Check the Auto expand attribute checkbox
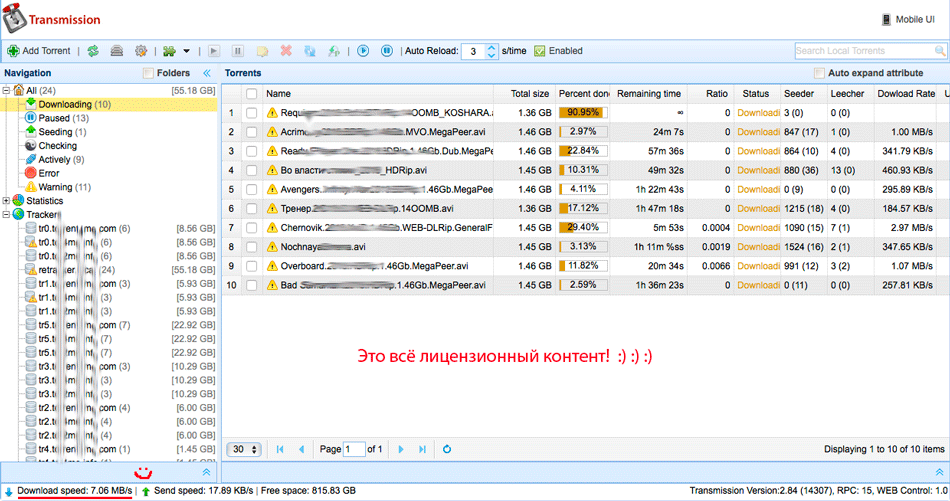This screenshot has width=950, height=501. click(x=820, y=73)
